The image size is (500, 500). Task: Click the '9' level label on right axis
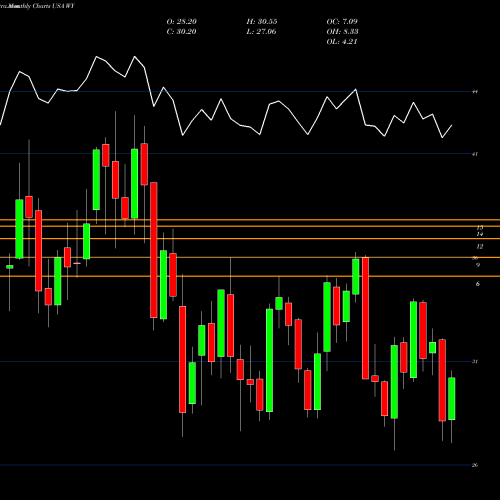pos(478,265)
